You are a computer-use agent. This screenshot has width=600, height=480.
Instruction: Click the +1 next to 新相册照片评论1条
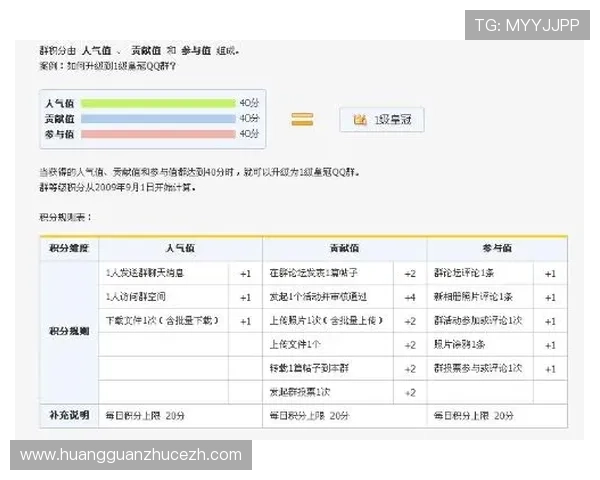[x=550, y=297]
